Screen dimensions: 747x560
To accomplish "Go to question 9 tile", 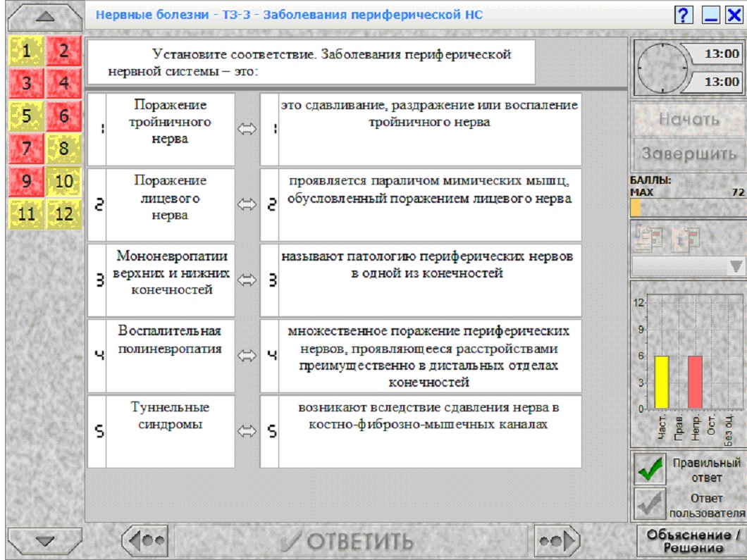I will 26,181.
